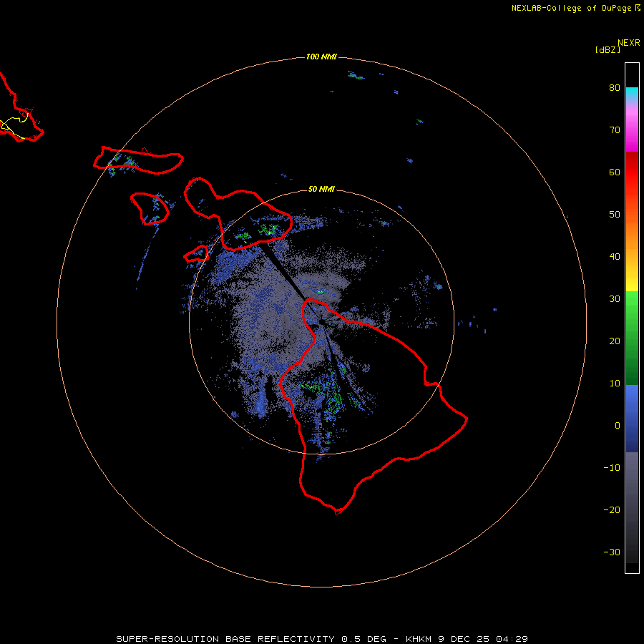Screen dimensions: 644x644
Task: Click the NEXLAB-College of DuPage label
Action: coord(571,8)
